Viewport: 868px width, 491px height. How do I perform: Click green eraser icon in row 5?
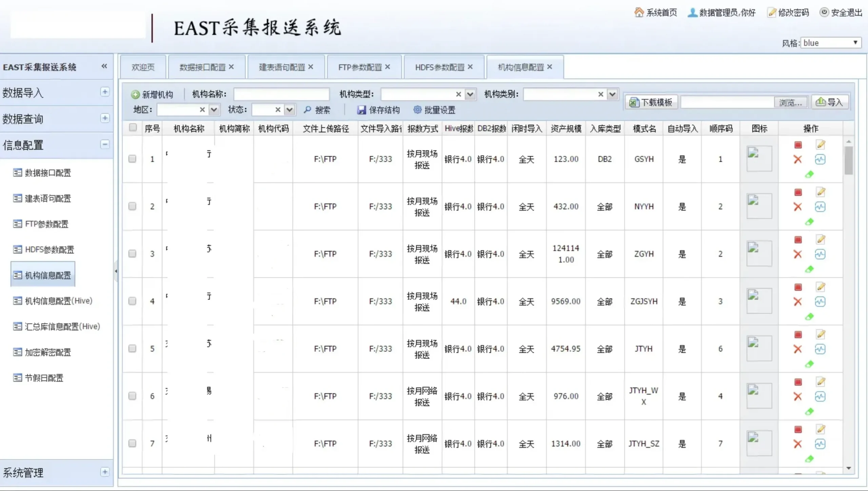(809, 364)
